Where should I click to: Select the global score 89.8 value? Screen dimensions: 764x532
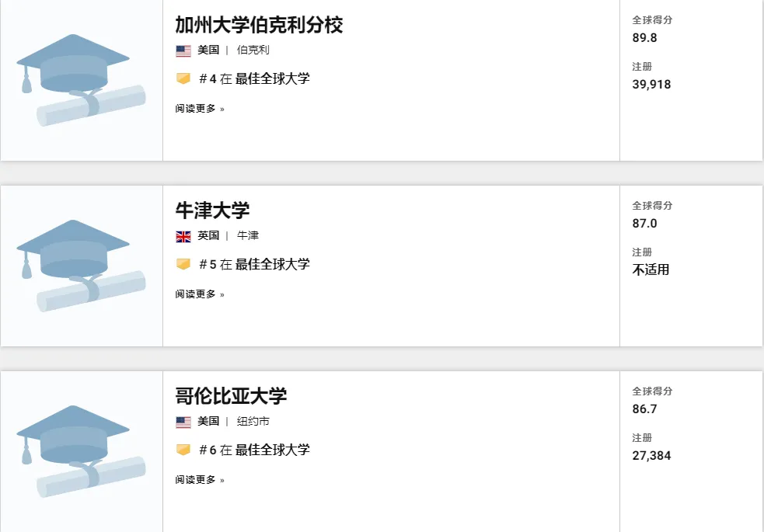(x=644, y=38)
